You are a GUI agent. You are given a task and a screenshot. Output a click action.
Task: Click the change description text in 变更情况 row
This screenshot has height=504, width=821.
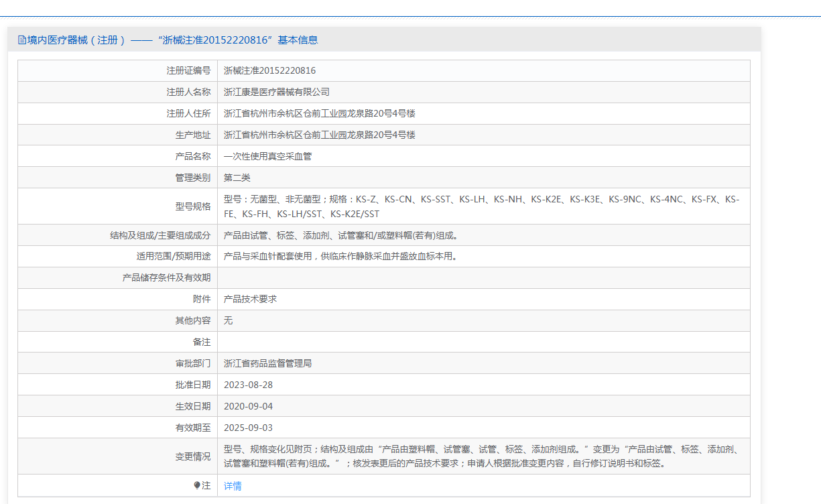tap(482, 456)
